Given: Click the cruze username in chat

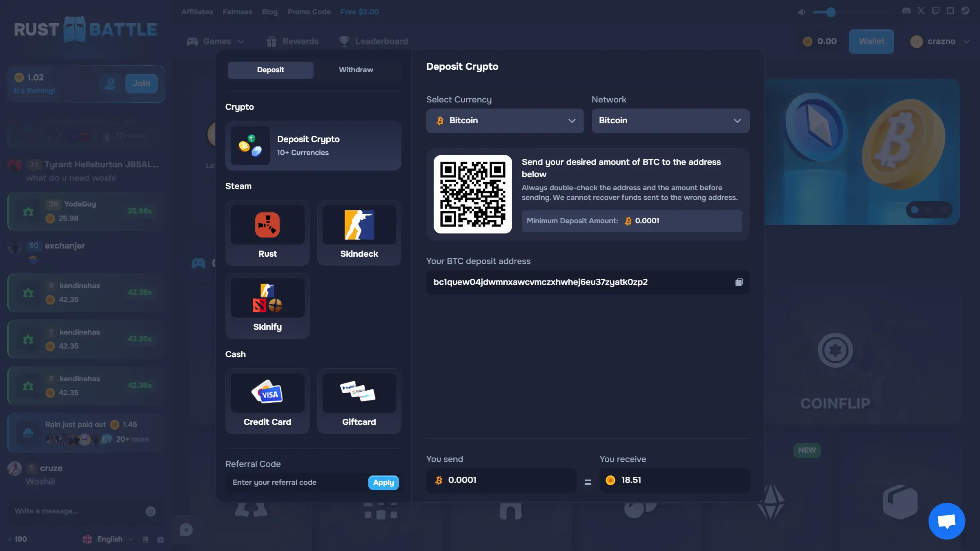Looking at the screenshot, I should (51, 468).
